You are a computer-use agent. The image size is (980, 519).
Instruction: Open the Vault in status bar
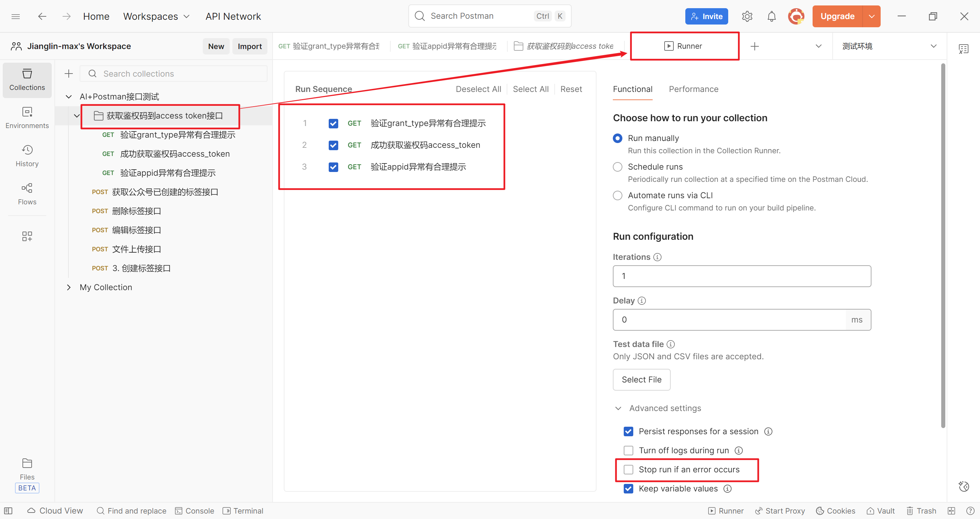pyautogui.click(x=880, y=510)
